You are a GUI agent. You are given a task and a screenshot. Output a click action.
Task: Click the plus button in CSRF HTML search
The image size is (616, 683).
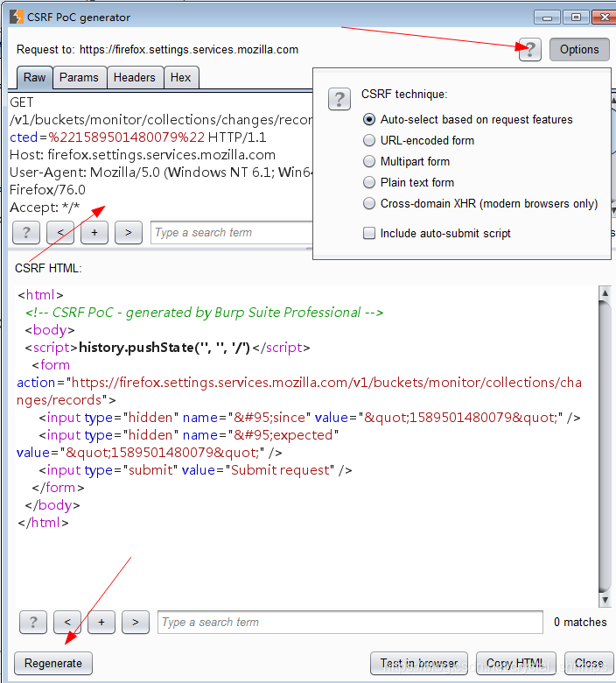click(x=101, y=622)
